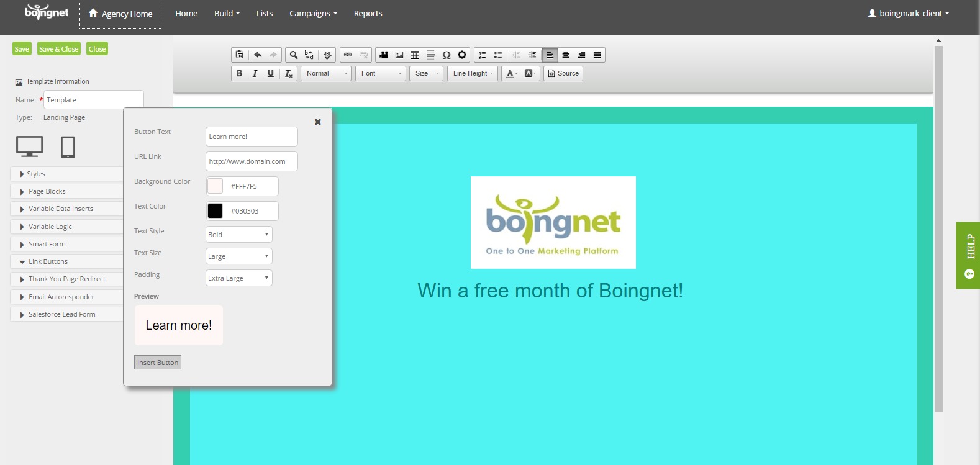The height and width of the screenshot is (465, 980).
Task: Justify the text
Action: tap(597, 55)
